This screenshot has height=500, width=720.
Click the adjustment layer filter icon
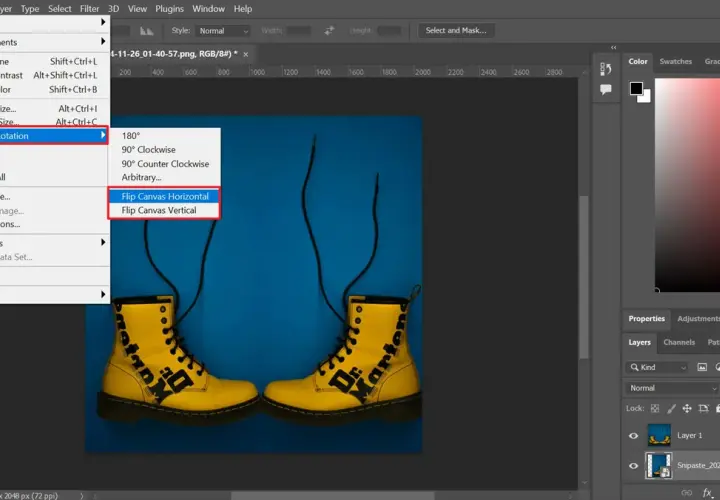pyautogui.click(x=717, y=367)
